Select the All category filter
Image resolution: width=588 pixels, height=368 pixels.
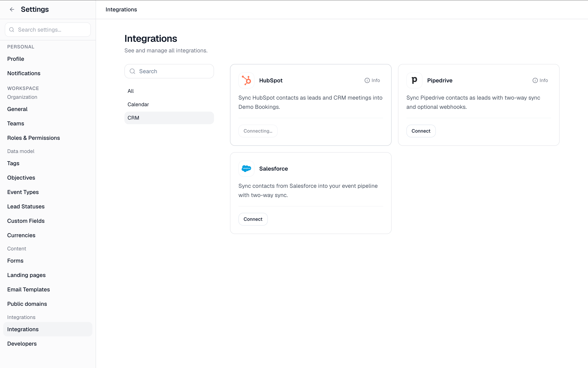pyautogui.click(x=169, y=91)
